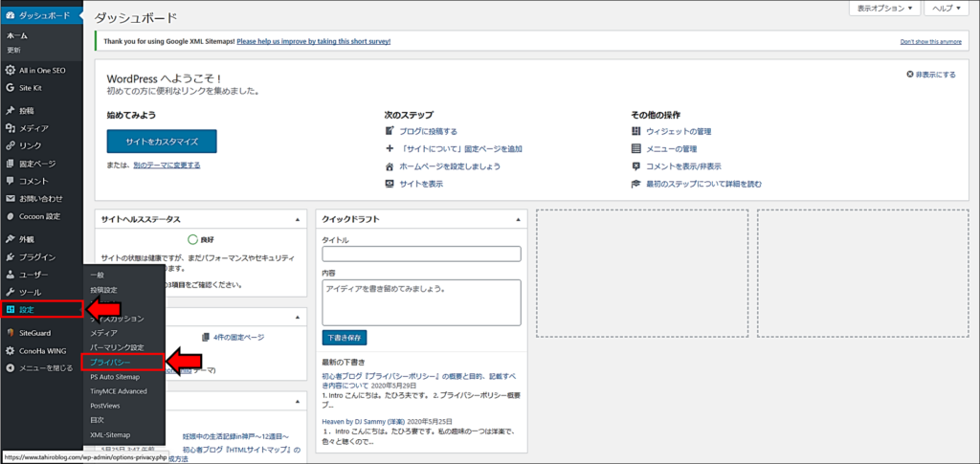The width and height of the screenshot is (980, 464).
Task: Click the speech bubble icon beside コメント
Action: coord(10,181)
